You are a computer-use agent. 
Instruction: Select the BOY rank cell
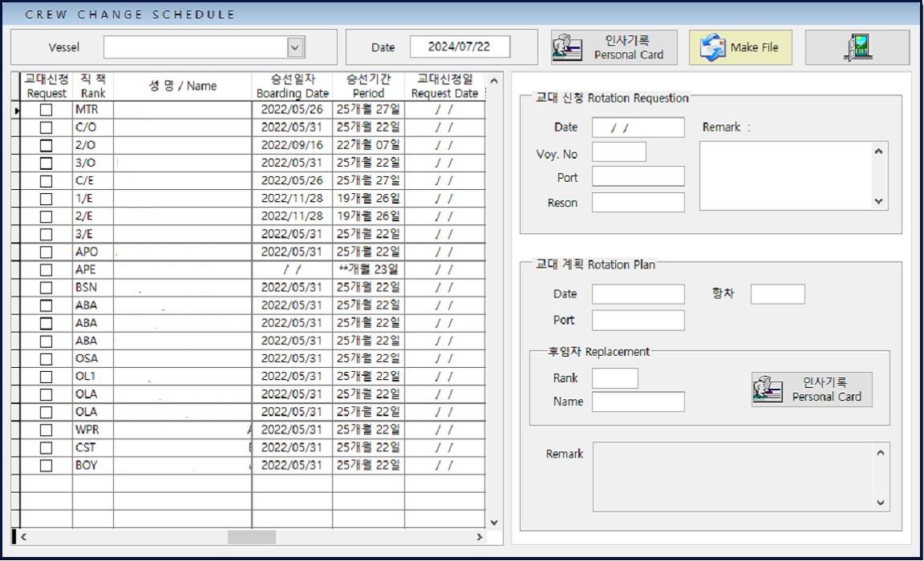click(93, 465)
